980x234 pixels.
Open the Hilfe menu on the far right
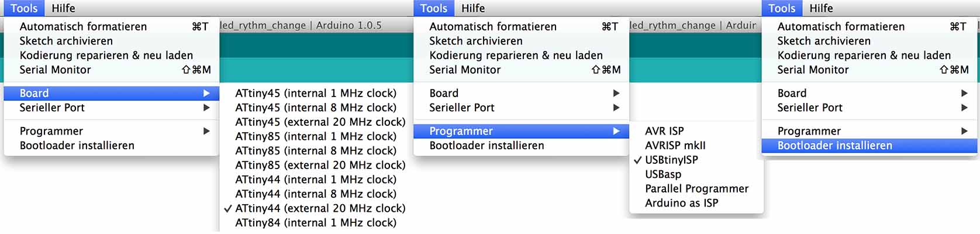[821, 8]
